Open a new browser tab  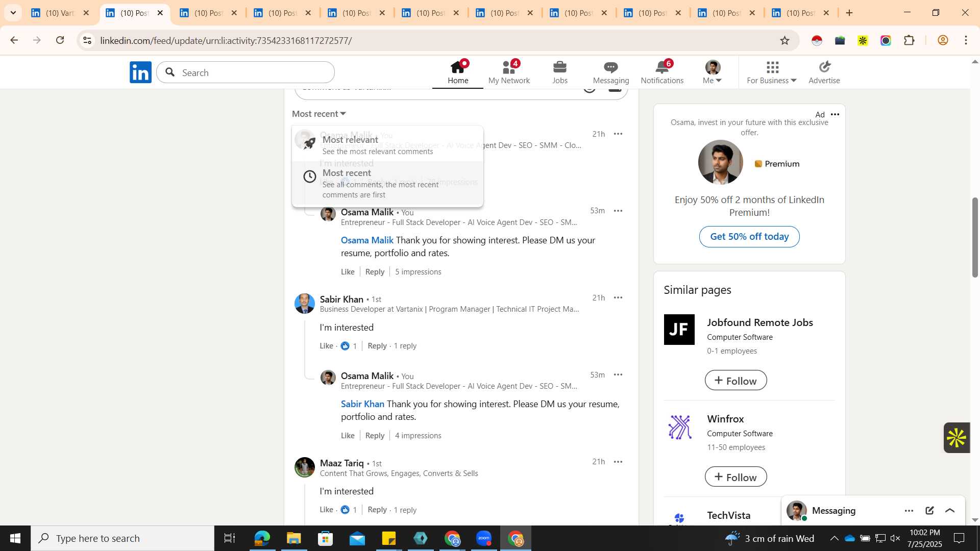tap(849, 13)
